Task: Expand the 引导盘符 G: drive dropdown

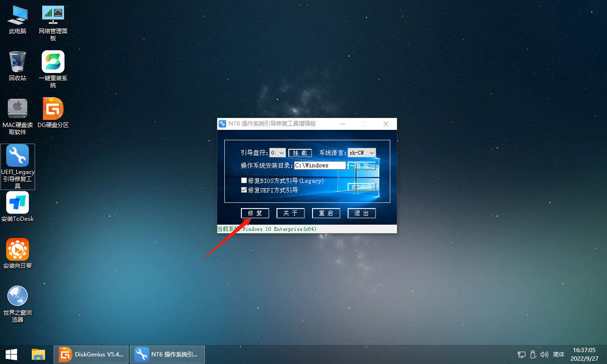Action: 277,153
